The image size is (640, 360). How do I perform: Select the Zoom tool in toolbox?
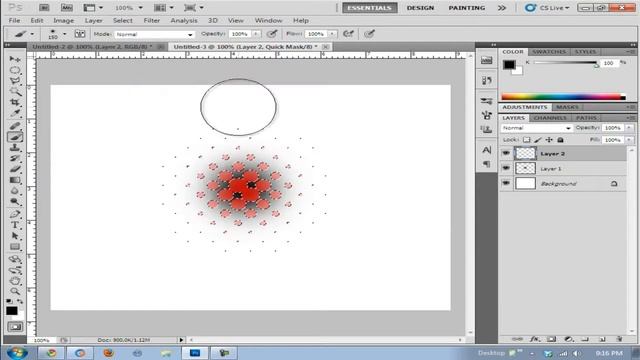(x=15, y=291)
